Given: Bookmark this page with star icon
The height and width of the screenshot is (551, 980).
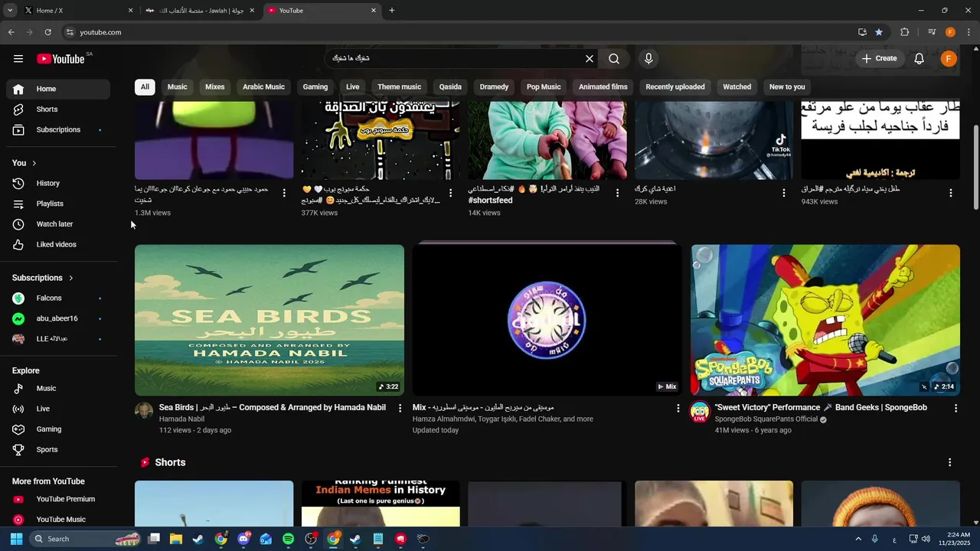Looking at the screenshot, I should coord(879,32).
